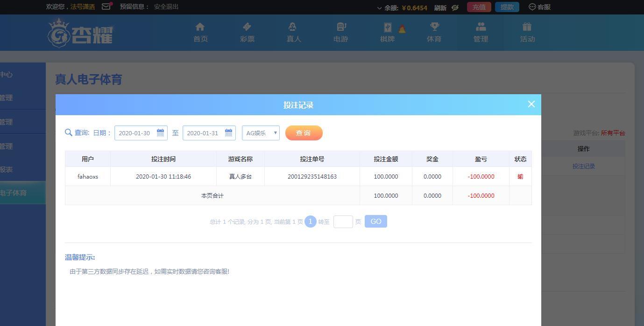Expand the AG娱乐 platform dropdown
Screen dimensions: 644x326
pyautogui.click(x=261, y=133)
